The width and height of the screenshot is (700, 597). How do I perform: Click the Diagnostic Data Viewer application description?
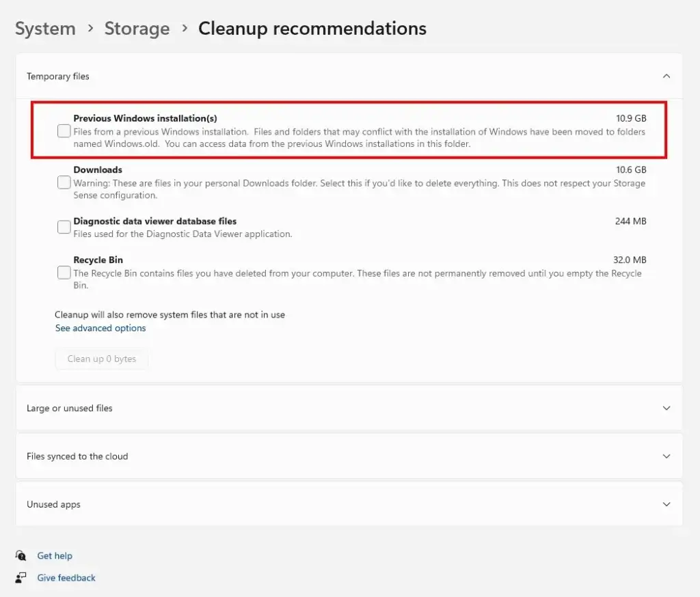[x=183, y=234]
